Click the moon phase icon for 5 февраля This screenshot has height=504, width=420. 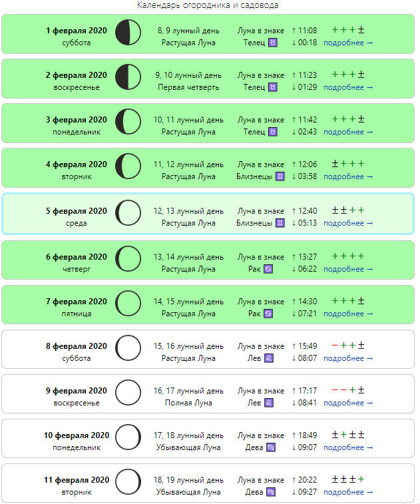click(128, 213)
